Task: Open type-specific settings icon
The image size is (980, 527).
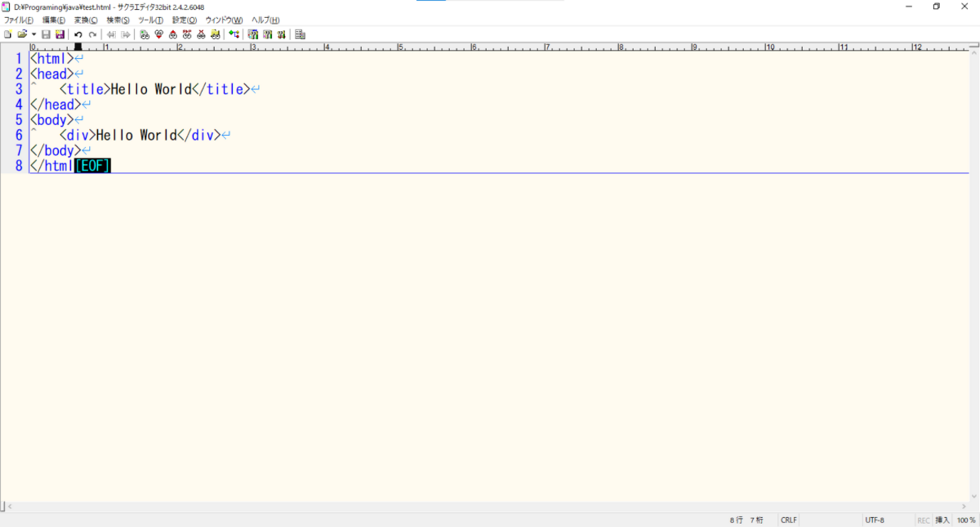Action: pos(267,35)
